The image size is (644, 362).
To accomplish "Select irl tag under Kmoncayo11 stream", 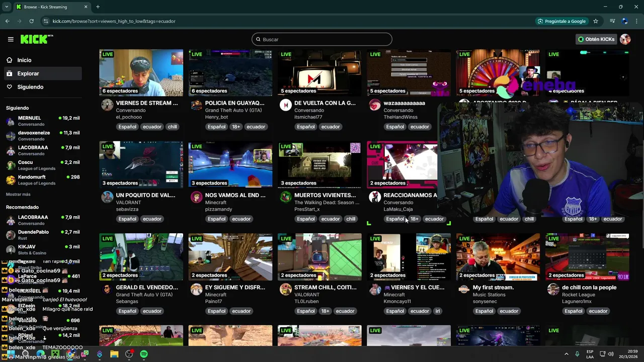I will [x=437, y=311].
